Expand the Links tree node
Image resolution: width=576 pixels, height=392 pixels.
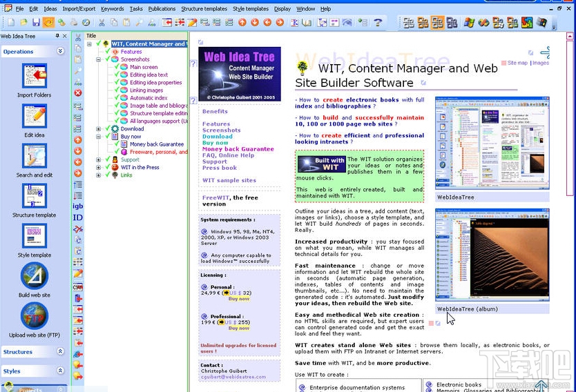[99, 175]
